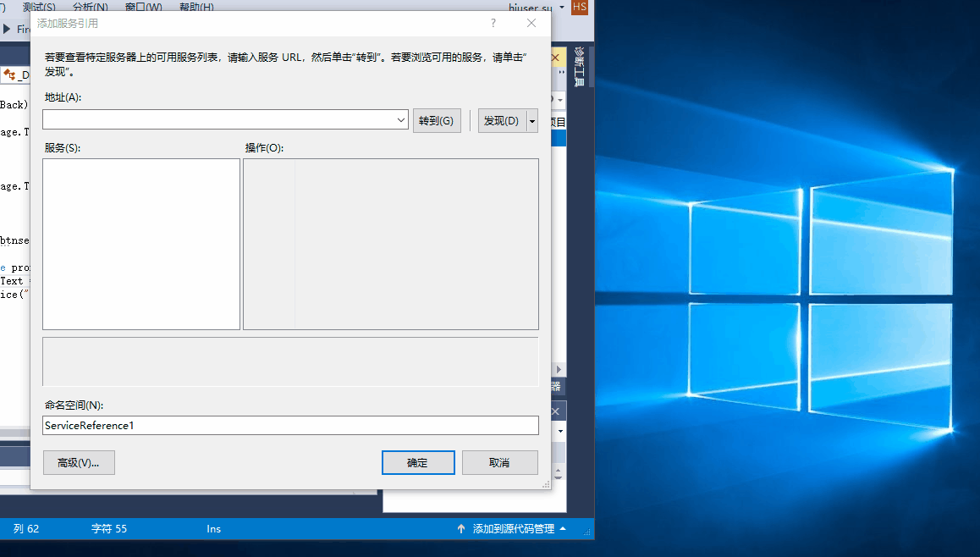
Task: Open the 发现(D) split-button dropdown arrow
Action: coord(532,121)
